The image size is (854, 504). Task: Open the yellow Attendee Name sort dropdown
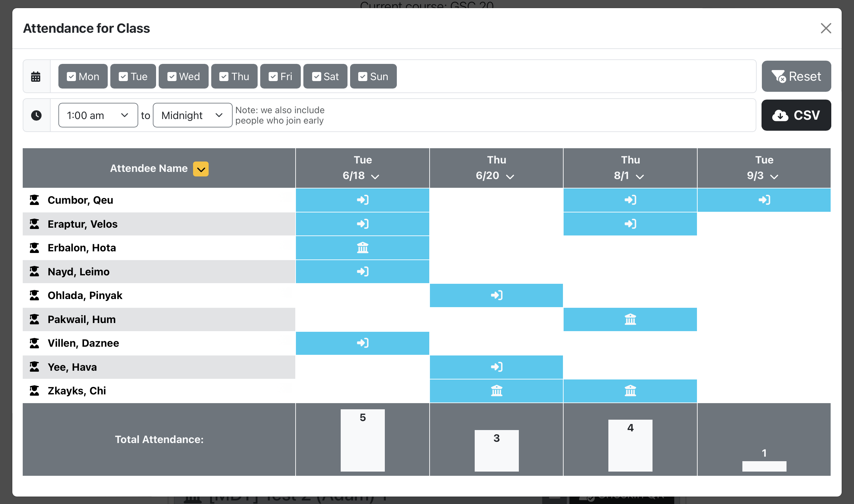pos(201,169)
